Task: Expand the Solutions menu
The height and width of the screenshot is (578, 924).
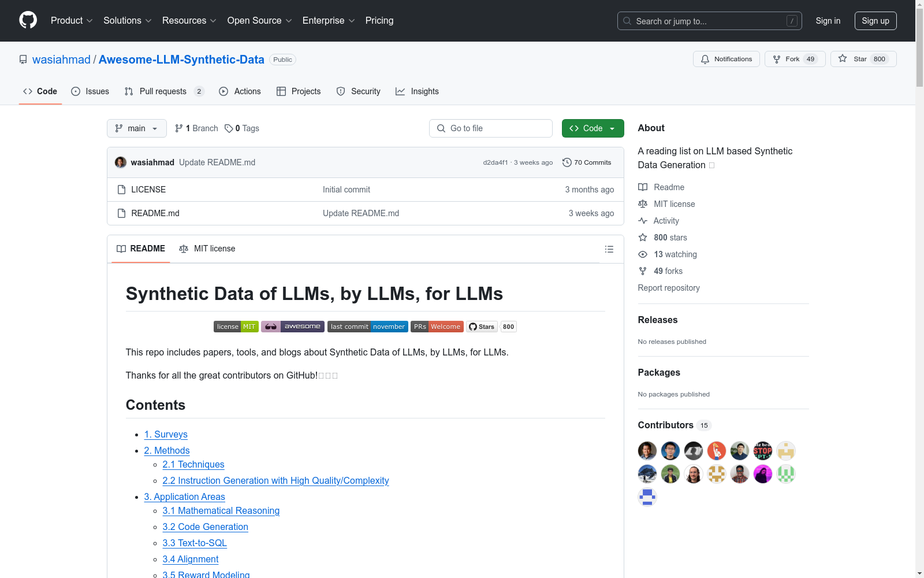Action: pyautogui.click(x=128, y=21)
